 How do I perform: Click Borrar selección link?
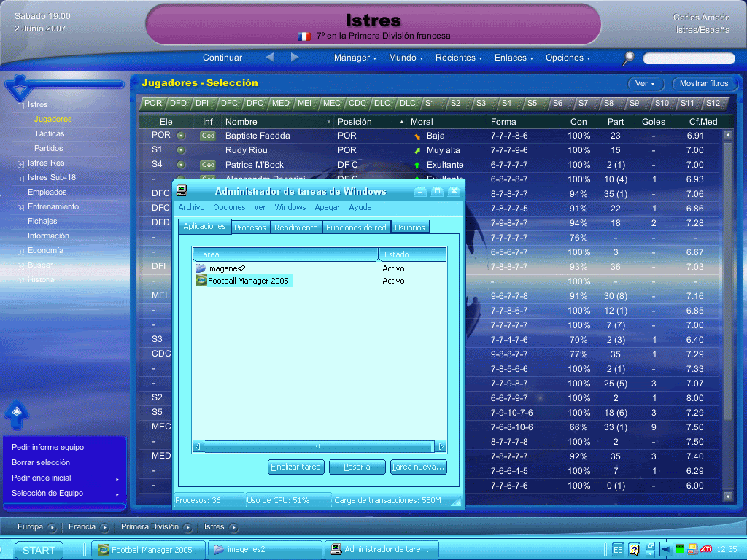pyautogui.click(x=41, y=462)
